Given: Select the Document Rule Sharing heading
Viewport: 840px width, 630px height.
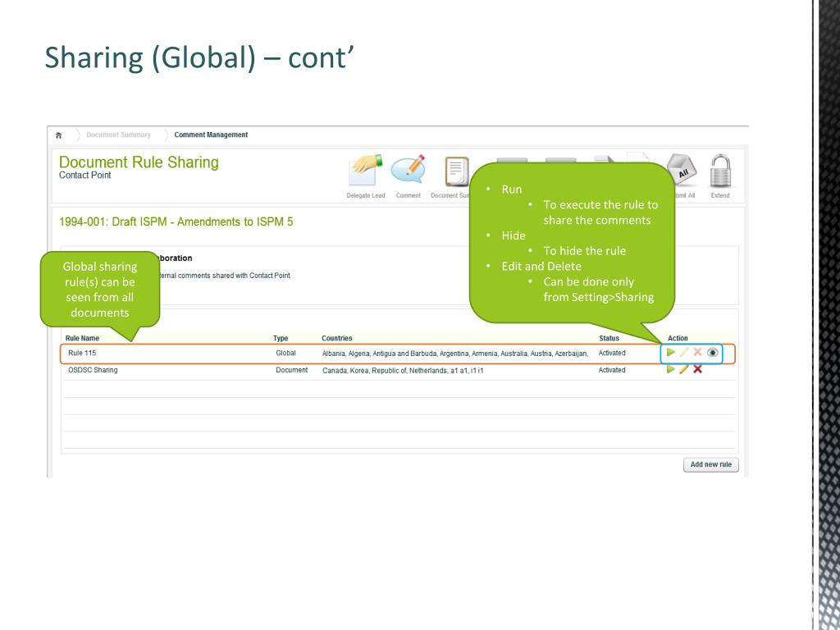Looking at the screenshot, I should pos(139,162).
